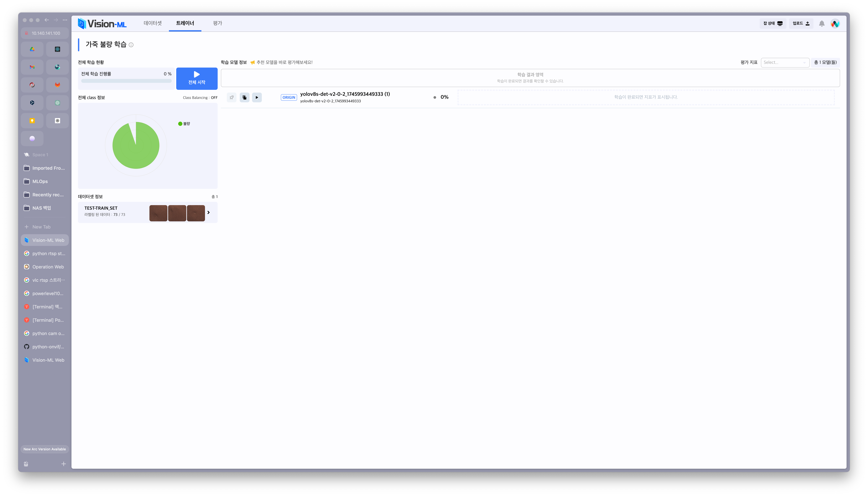The height and width of the screenshot is (496, 868).
Task: Switch to the 평가 tab
Action: pos(217,23)
